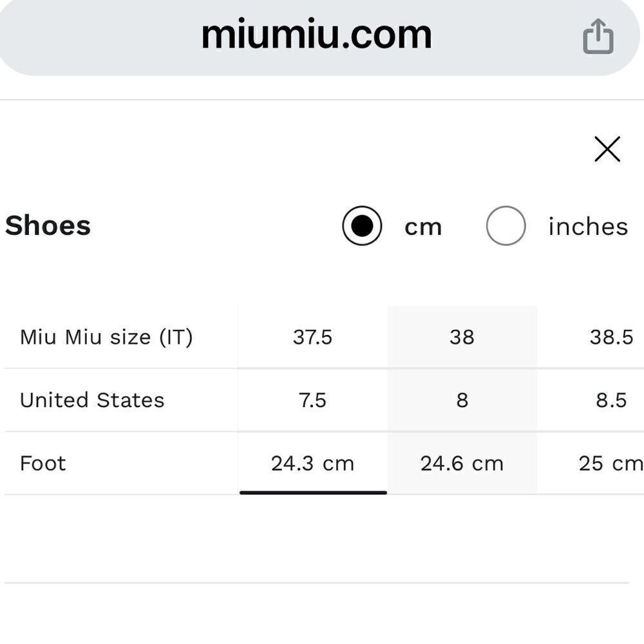Click the 38 Miu Miu size cell
The height and width of the screenshot is (644, 644).
(462, 337)
